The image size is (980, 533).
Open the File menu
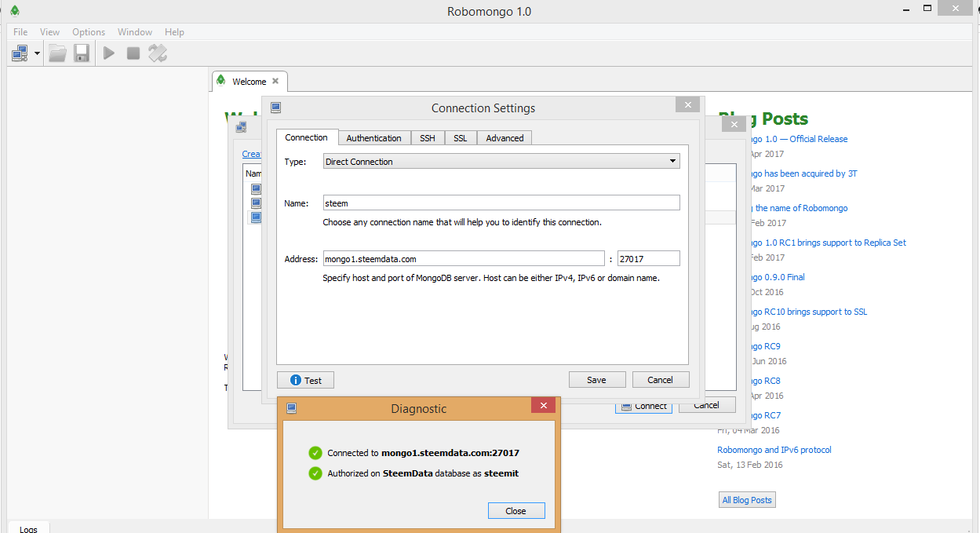tap(20, 32)
